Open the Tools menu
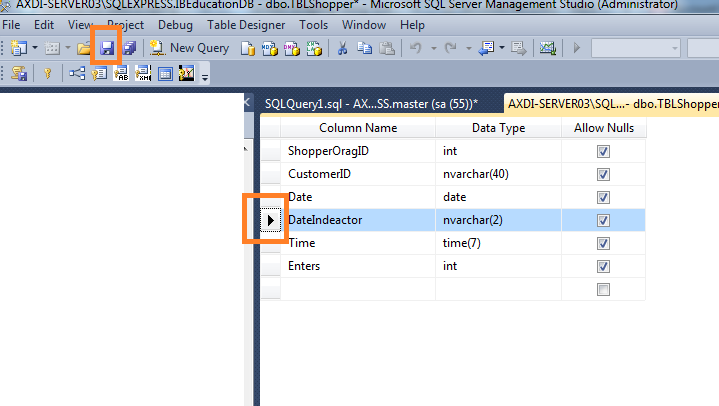 coord(314,25)
